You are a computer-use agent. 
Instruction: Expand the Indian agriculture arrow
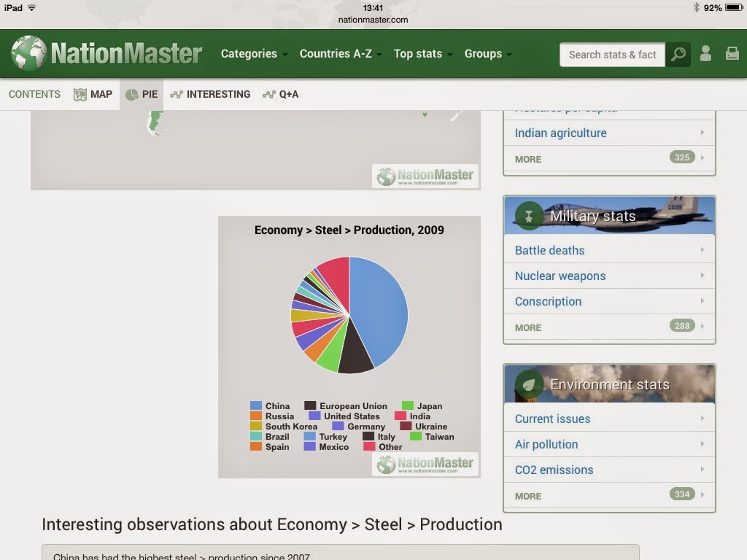(703, 133)
